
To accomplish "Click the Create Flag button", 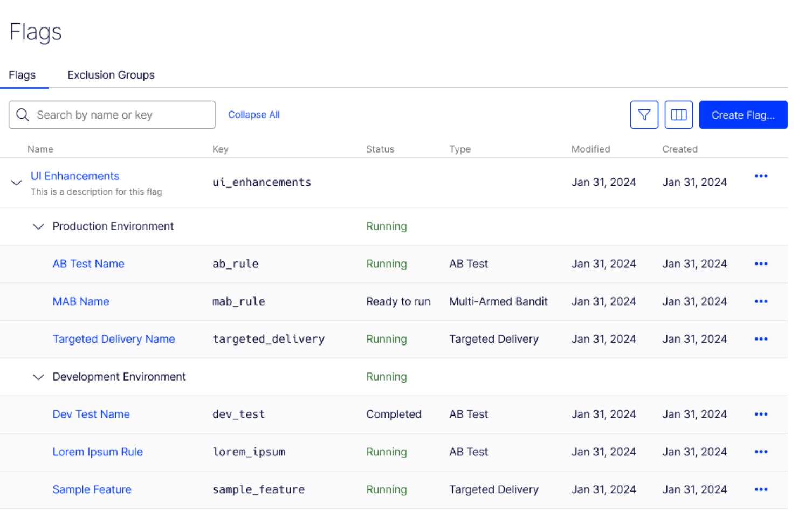I will 743,114.
